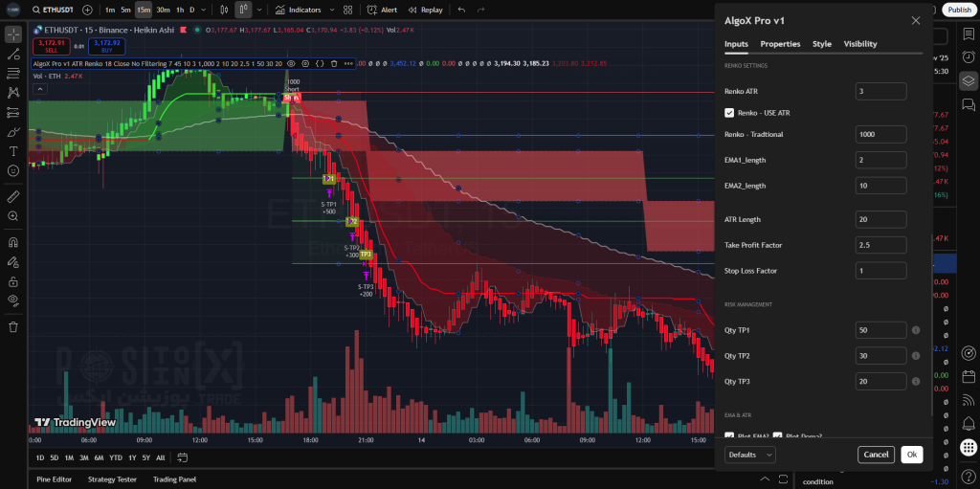
Task: Remove the AlgoX Pro indicator trash icon
Action: (334, 63)
